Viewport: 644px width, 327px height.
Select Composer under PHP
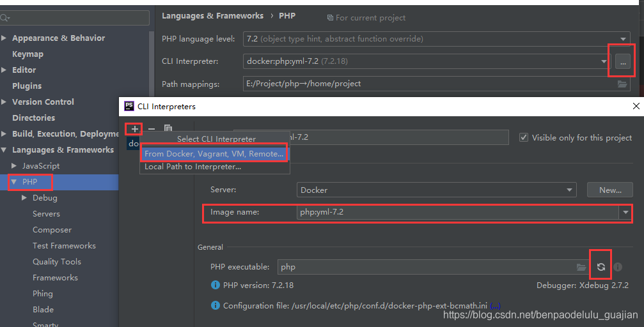(52, 230)
